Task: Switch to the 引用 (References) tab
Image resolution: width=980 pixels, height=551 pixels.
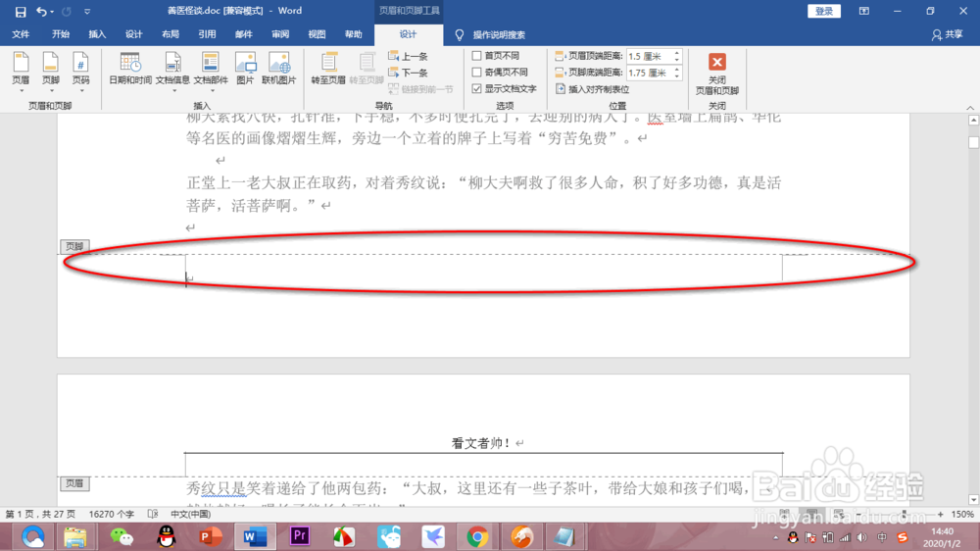Action: [207, 34]
